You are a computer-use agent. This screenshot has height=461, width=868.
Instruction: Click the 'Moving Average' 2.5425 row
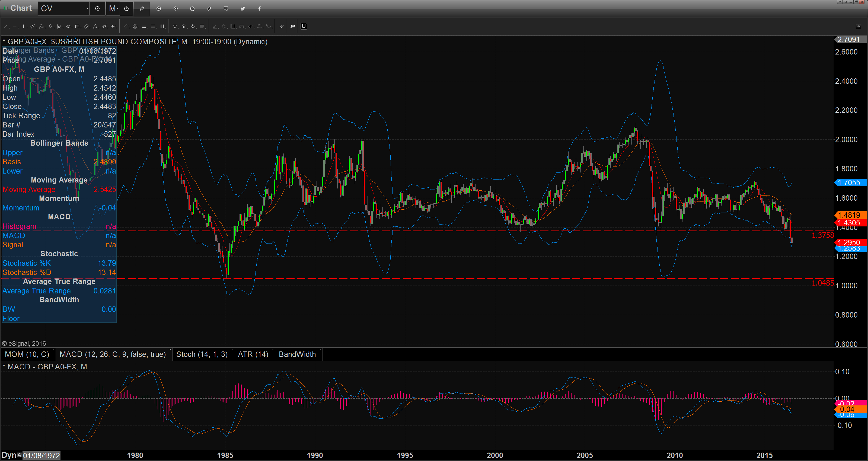click(59, 189)
